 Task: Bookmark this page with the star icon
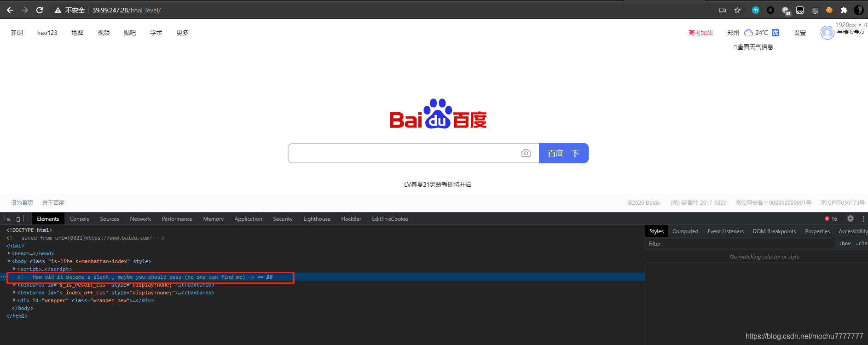coord(737,10)
